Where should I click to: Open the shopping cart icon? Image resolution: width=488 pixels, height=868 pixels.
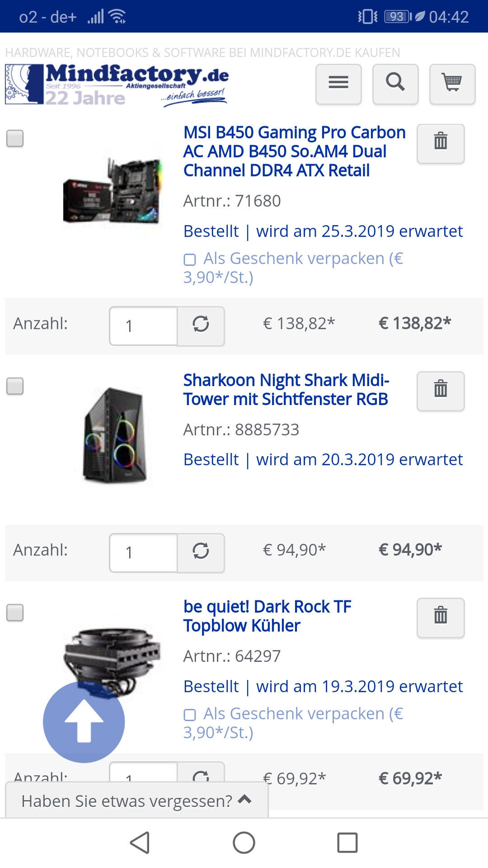coord(452,84)
